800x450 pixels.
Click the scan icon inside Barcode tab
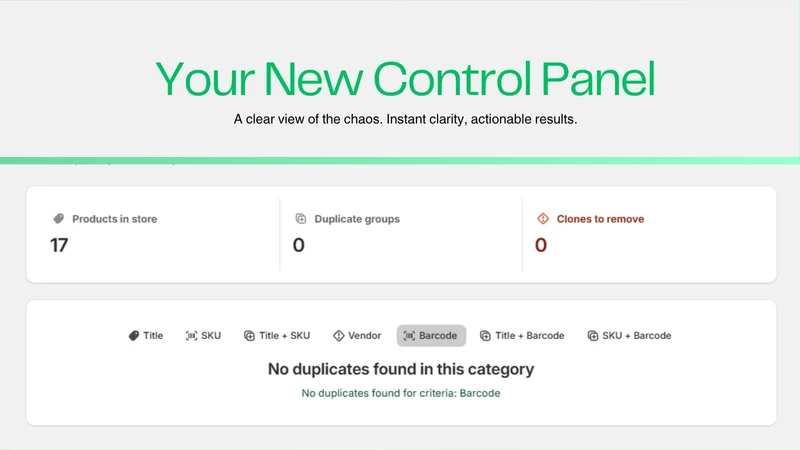tap(409, 336)
